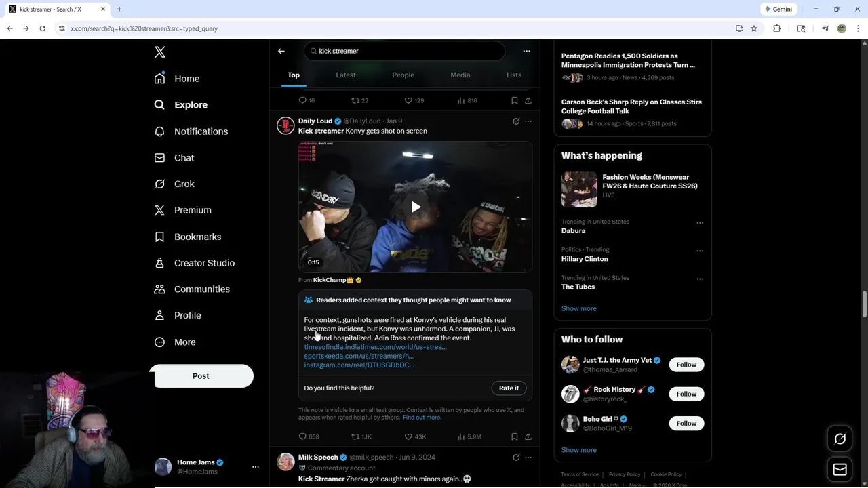Follow Rock History

[x=686, y=394]
